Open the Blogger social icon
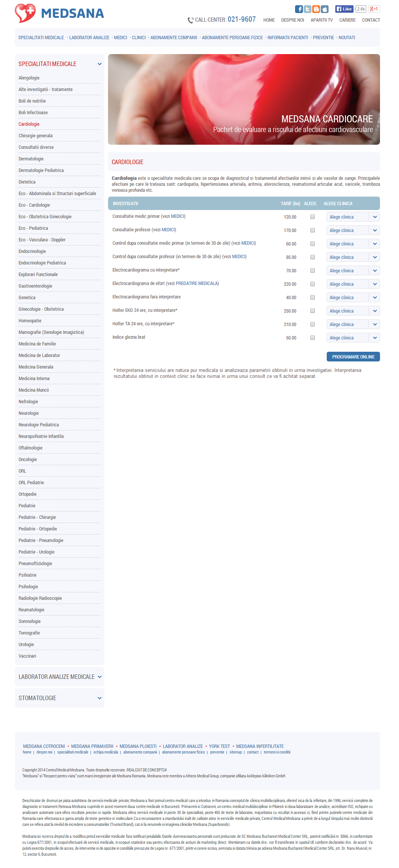This screenshot has height=868, width=399. (x=316, y=9)
